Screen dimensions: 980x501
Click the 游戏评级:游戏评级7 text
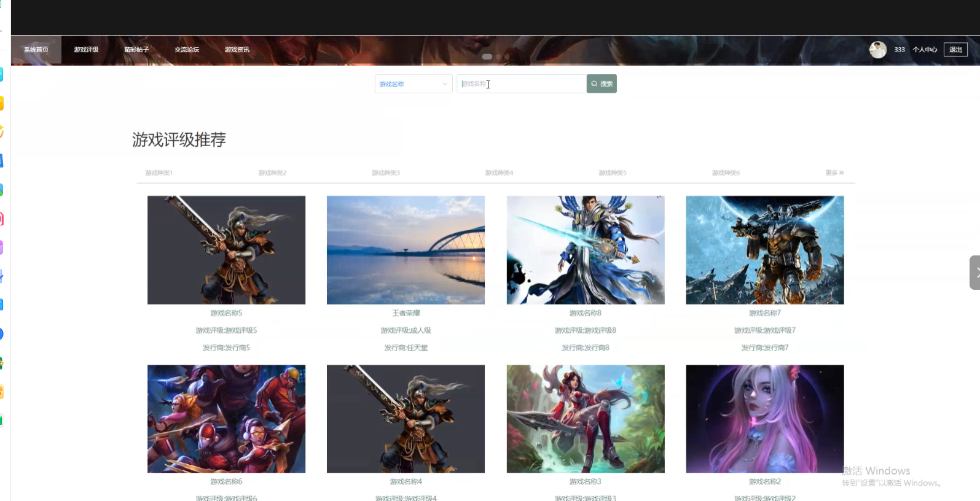click(x=765, y=330)
